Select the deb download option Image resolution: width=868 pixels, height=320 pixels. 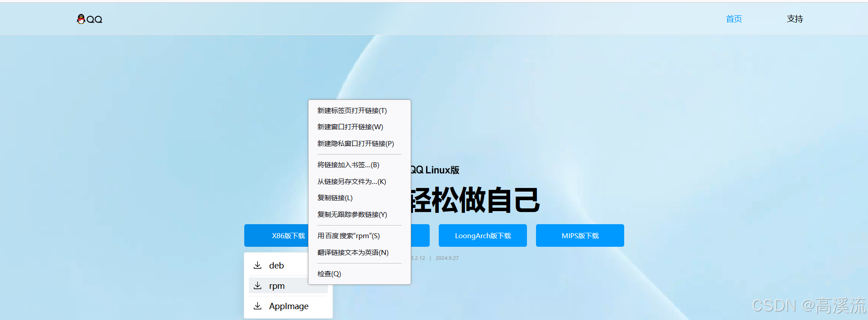[x=278, y=265]
